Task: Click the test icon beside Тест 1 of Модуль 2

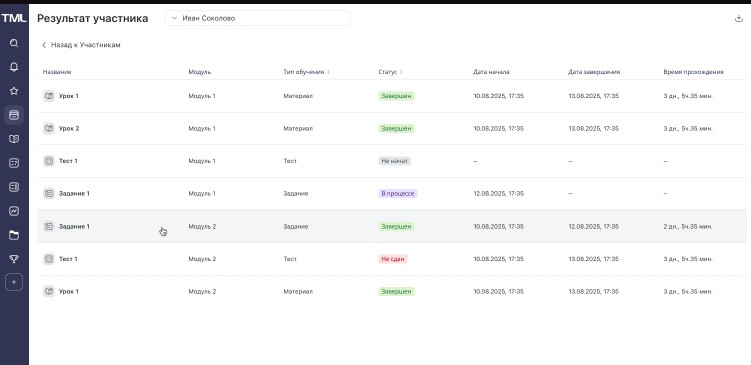Action: [48, 259]
